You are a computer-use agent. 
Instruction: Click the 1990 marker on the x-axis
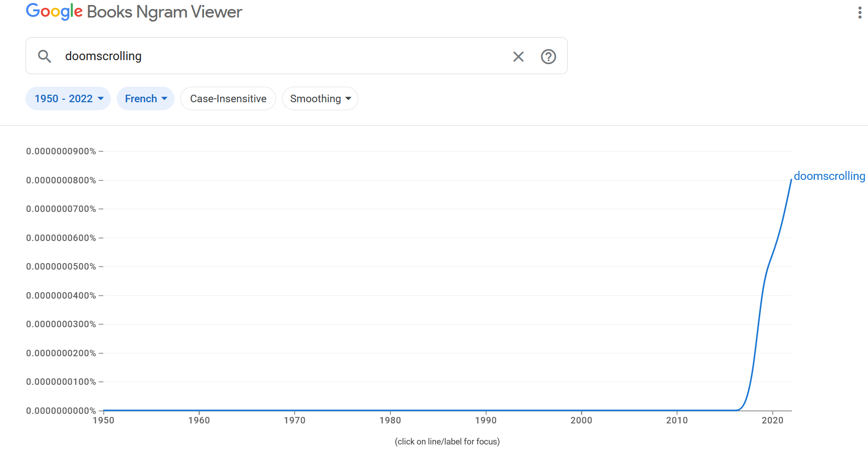tap(486, 420)
